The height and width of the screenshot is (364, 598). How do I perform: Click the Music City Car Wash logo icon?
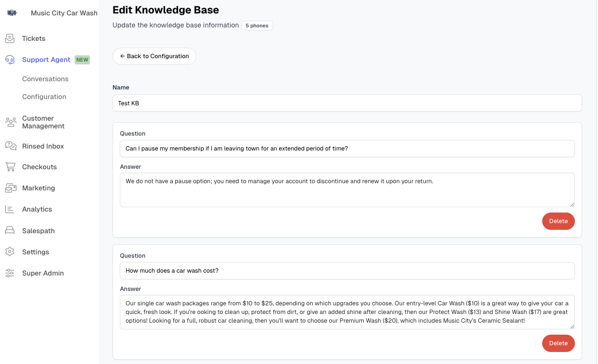tap(12, 13)
